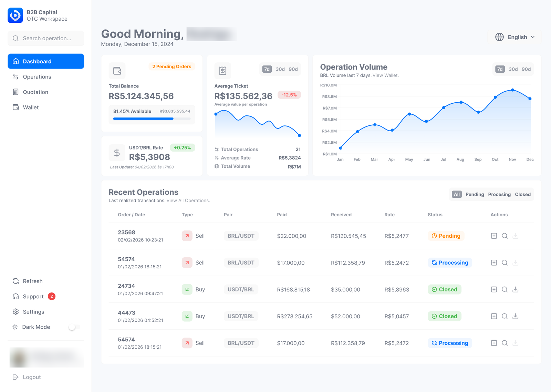Screen dimensions: 551x392
Task: Download receipt for order 44473
Action: point(516,316)
